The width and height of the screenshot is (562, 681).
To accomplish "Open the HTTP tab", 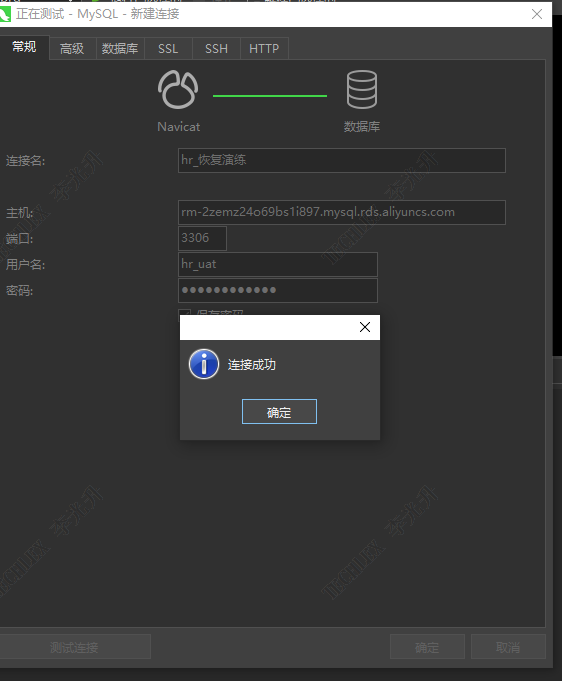I will (264, 48).
